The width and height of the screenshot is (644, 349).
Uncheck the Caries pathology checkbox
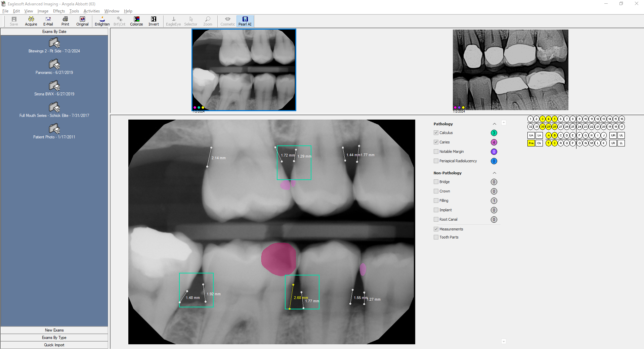pyautogui.click(x=436, y=142)
